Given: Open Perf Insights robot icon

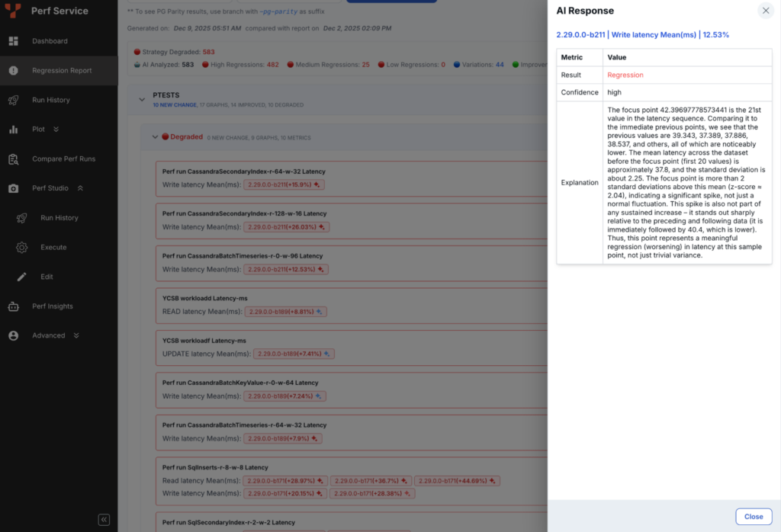Looking at the screenshot, I should pyautogui.click(x=13, y=306).
